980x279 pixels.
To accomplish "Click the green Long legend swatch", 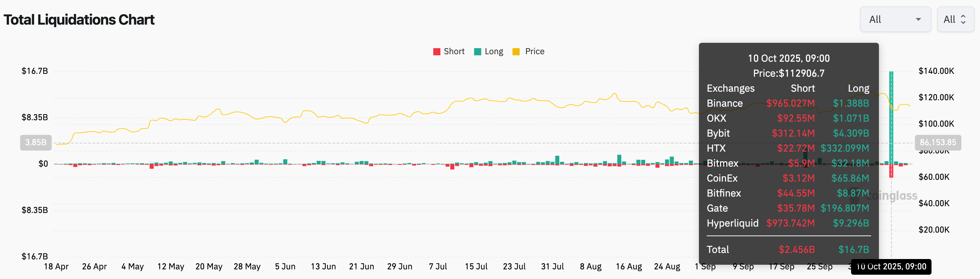I will pyautogui.click(x=477, y=52).
